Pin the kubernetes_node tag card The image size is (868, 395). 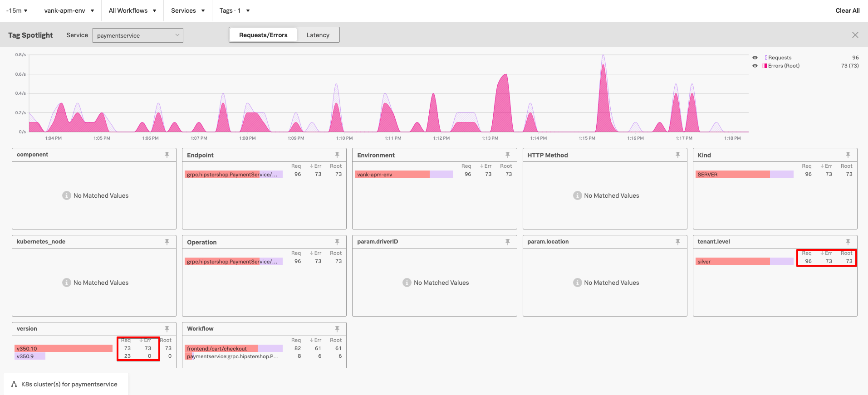(x=167, y=242)
